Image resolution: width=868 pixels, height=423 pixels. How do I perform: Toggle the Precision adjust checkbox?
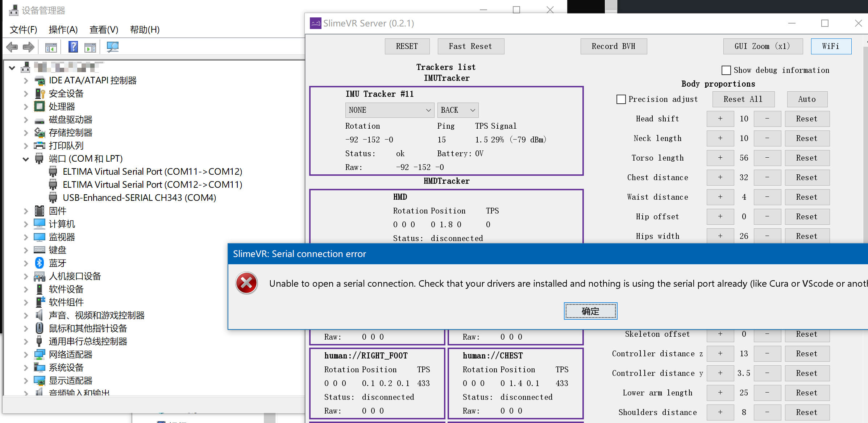coord(621,99)
